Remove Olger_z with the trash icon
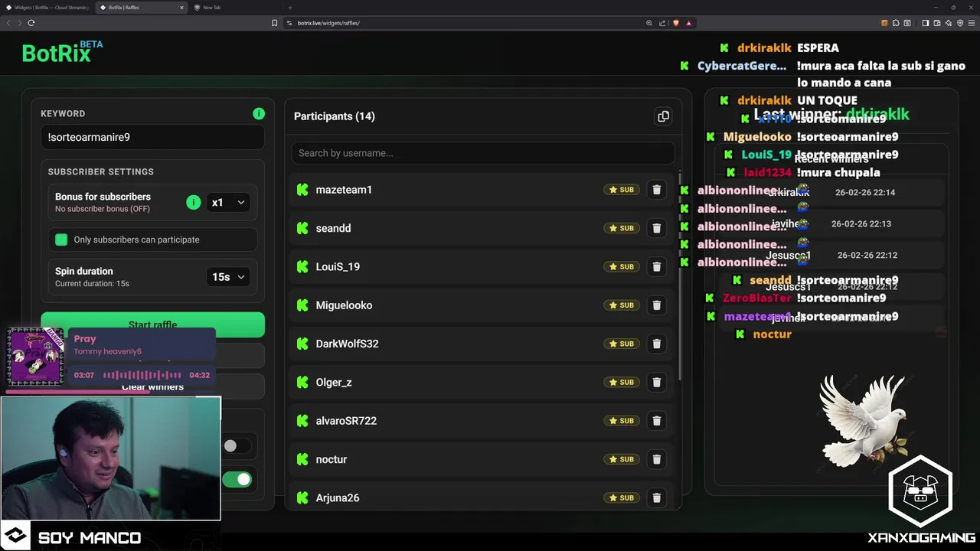The image size is (980, 551). [x=656, y=382]
